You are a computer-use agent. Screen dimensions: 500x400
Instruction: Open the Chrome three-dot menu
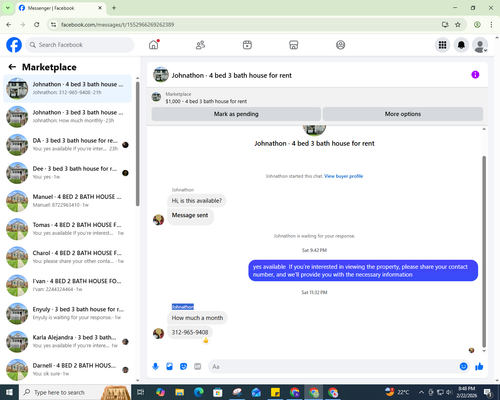pos(491,24)
